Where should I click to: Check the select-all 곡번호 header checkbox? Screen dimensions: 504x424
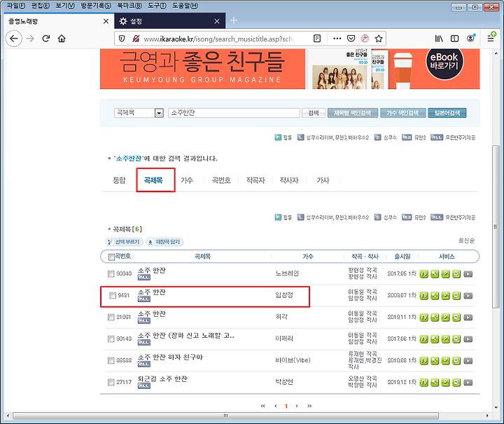click(x=111, y=257)
